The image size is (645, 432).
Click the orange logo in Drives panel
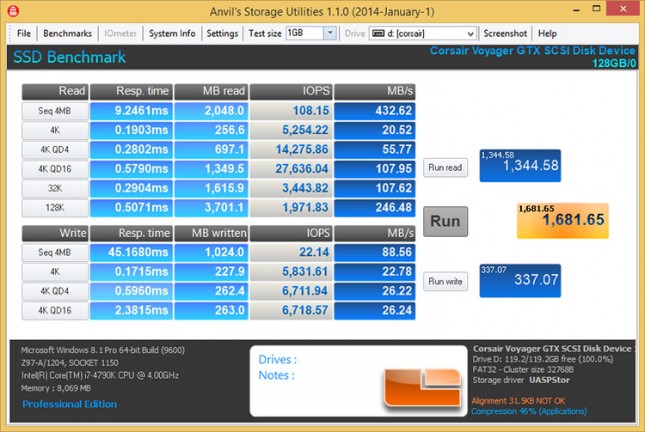coord(422,387)
